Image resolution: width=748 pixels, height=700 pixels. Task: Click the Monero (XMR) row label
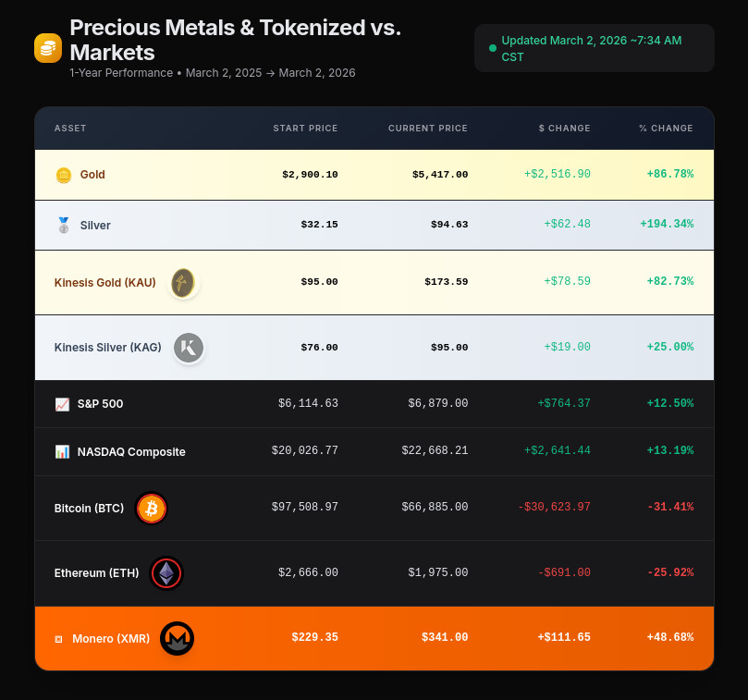[111, 638]
